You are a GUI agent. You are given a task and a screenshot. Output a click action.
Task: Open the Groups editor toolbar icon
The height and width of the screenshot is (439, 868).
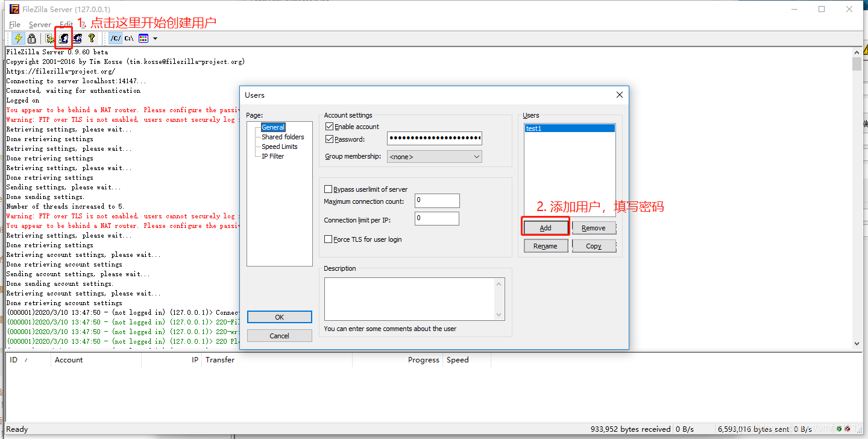(77, 38)
